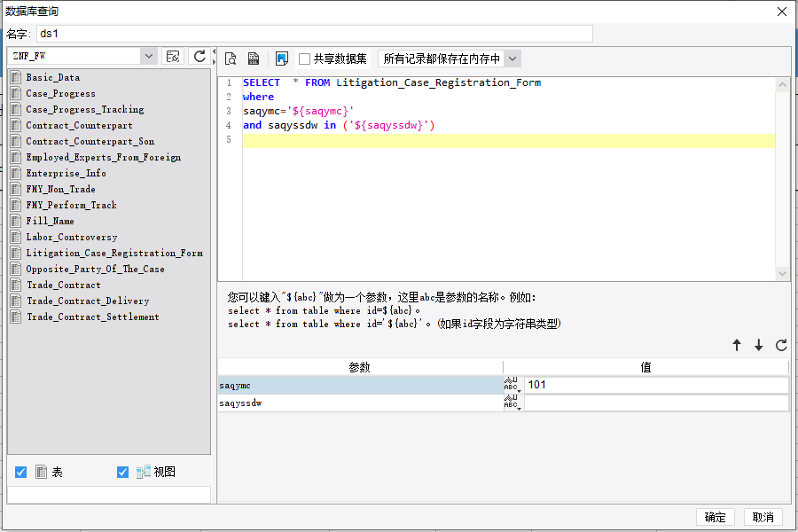Click the SQL save icon in toolbar
The image size is (798, 532).
pyautogui.click(x=254, y=59)
